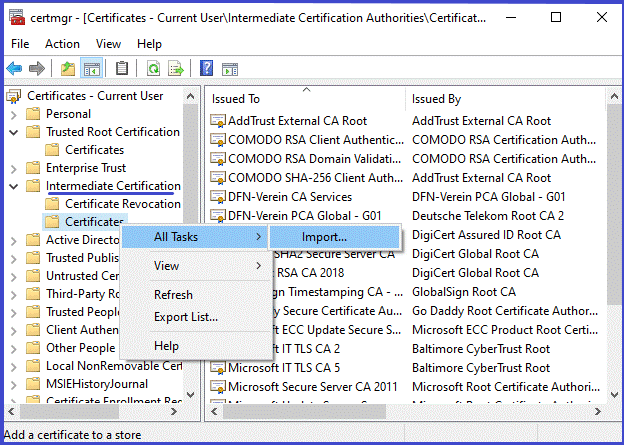Image resolution: width=624 pixels, height=445 pixels.
Task: Click the Export List toolbar icon
Action: (176, 68)
